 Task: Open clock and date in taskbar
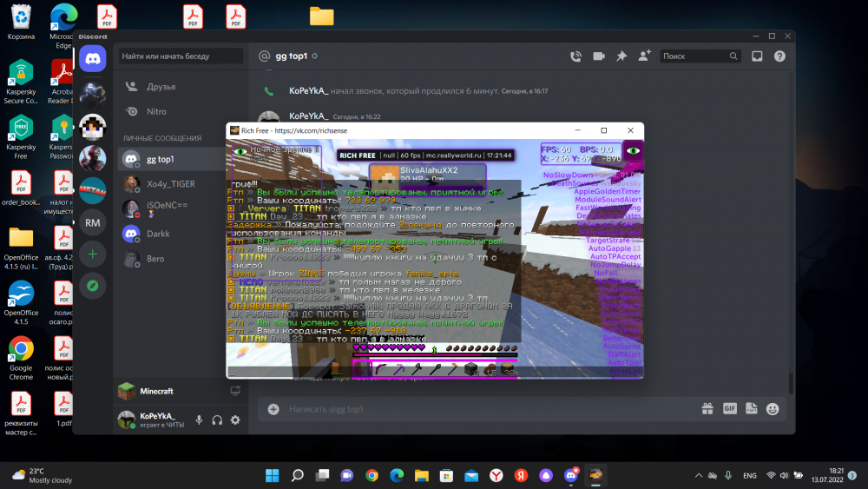coord(828,475)
